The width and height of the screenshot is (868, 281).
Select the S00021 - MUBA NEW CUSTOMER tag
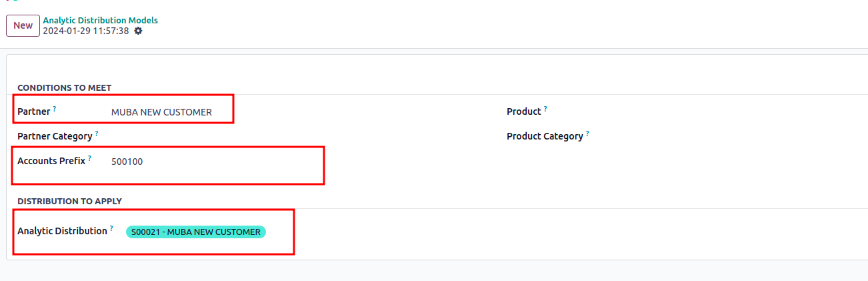coord(195,232)
